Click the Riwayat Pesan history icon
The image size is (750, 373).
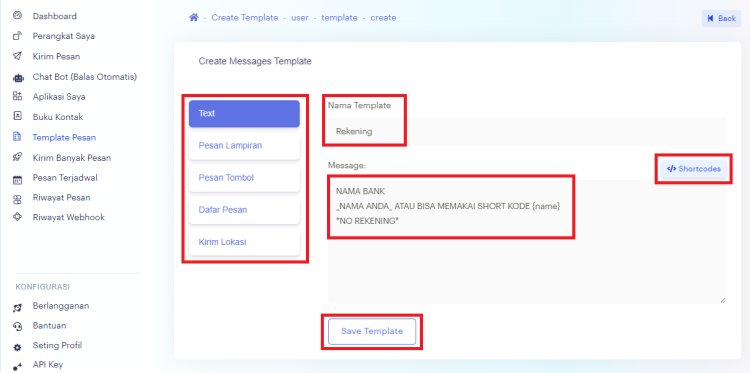pos(17,199)
